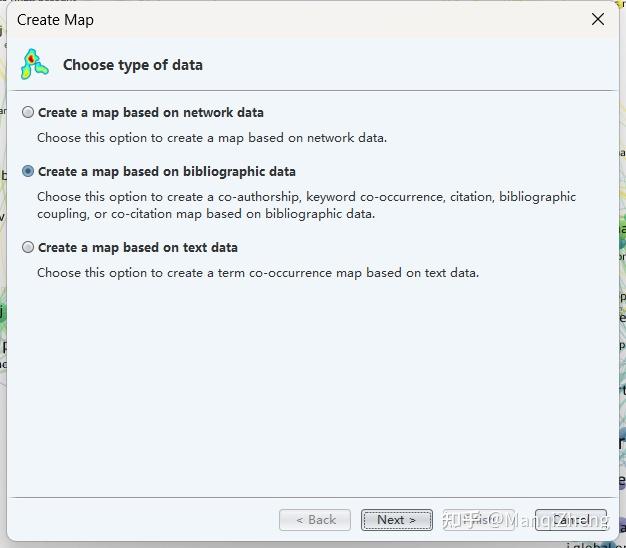
Task: Click the background map strip below the dialog
Action: (x=300, y=544)
